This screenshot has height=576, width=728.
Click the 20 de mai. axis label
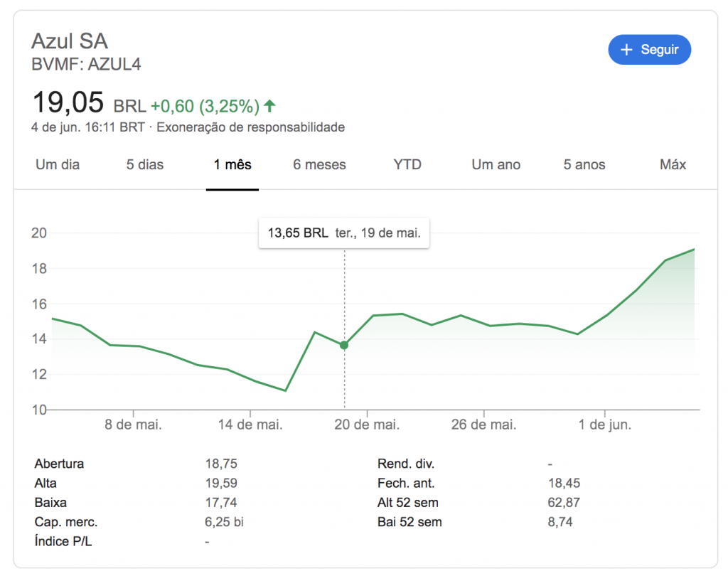[x=367, y=425]
